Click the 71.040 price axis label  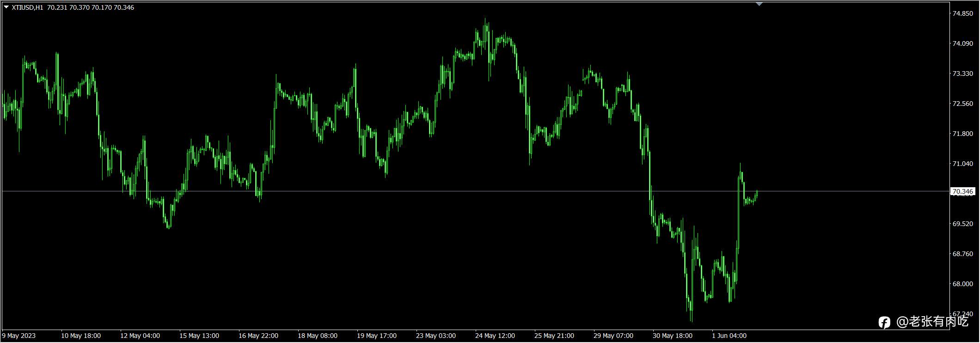[x=962, y=164]
